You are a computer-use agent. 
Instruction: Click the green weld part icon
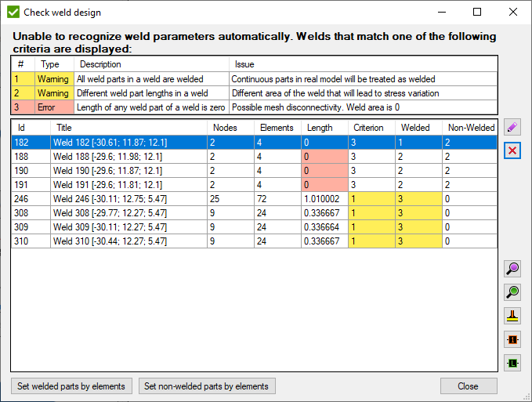click(512, 364)
